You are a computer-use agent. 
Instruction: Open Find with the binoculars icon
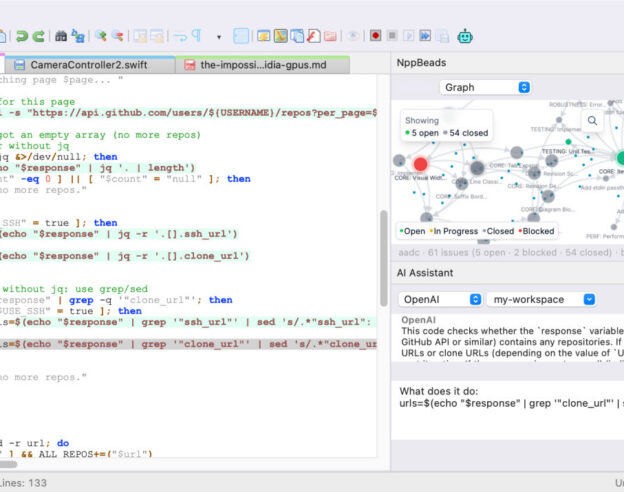click(61, 36)
